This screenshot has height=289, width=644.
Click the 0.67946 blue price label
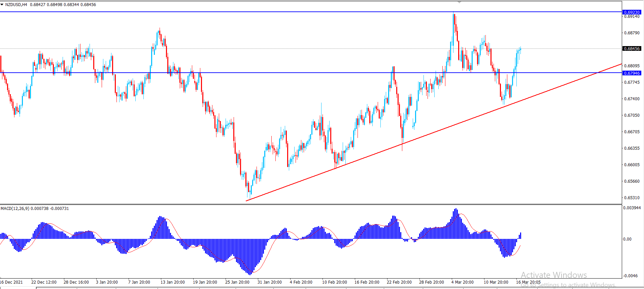point(632,73)
